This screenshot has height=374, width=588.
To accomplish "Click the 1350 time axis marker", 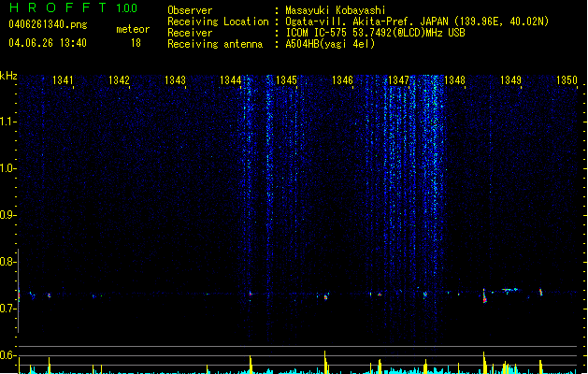I will point(566,80).
